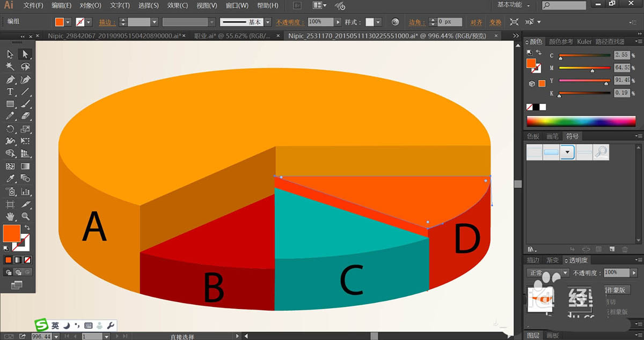Select the Selection (black arrow) tool

[10, 54]
